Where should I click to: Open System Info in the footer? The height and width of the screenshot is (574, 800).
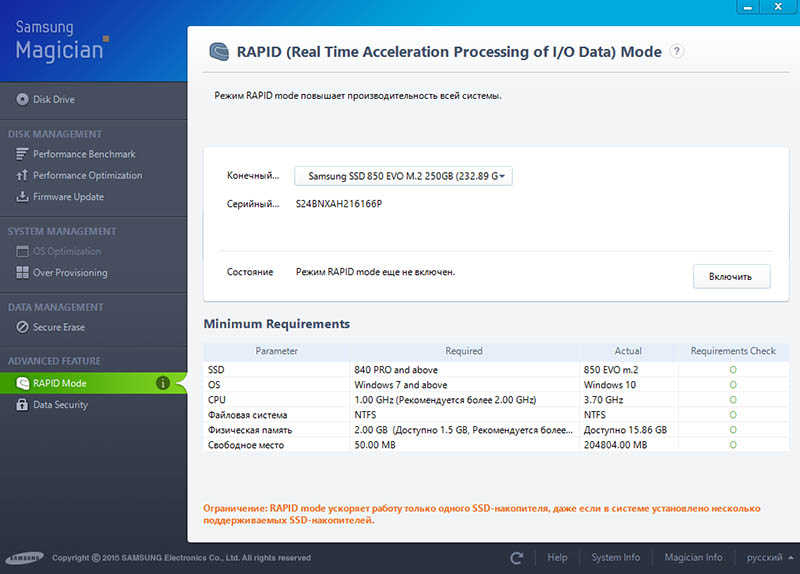tap(615, 558)
